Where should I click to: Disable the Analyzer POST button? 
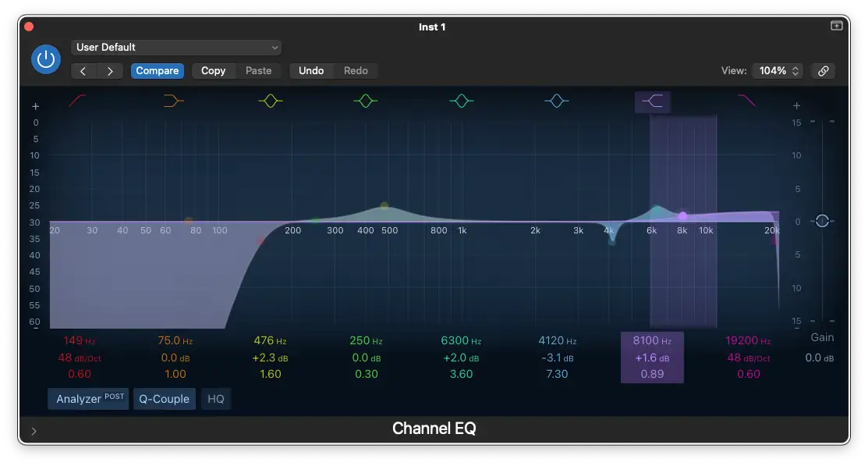click(x=88, y=399)
